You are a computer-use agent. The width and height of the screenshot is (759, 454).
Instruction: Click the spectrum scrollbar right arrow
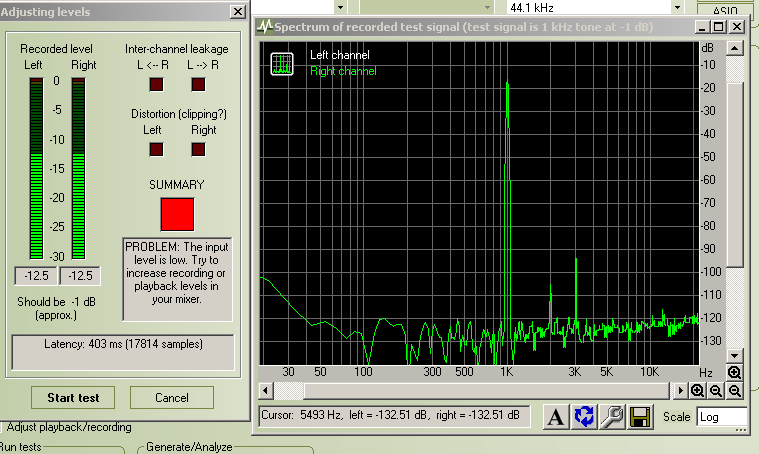(680, 390)
